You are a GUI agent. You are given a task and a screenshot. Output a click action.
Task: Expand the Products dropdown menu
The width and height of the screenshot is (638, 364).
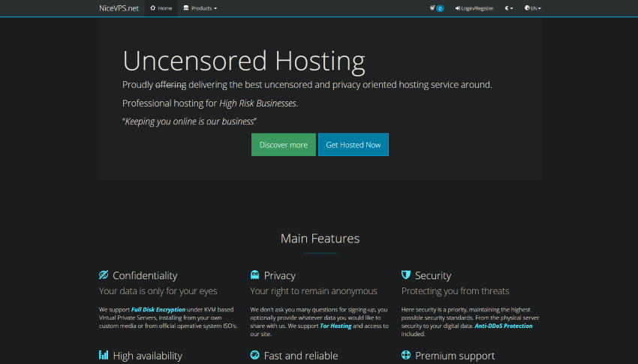[200, 8]
